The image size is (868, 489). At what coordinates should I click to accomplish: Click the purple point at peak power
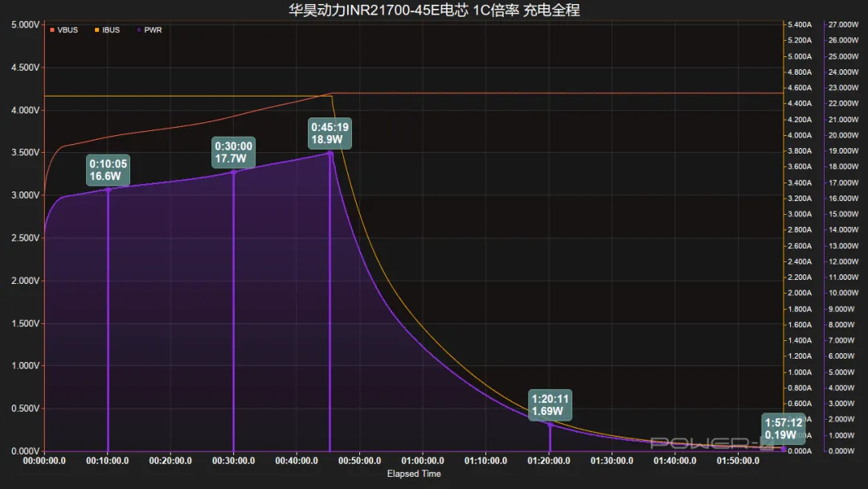330,154
